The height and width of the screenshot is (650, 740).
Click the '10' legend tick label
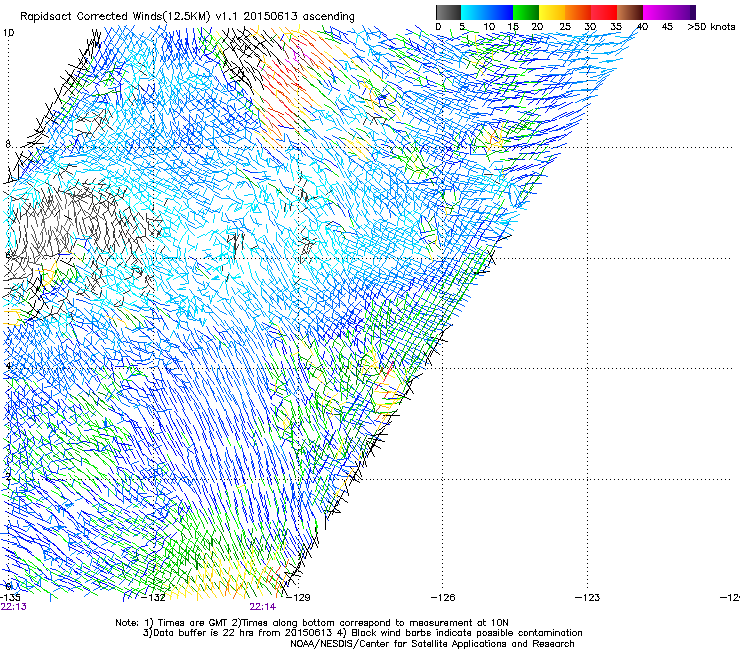coord(489,27)
